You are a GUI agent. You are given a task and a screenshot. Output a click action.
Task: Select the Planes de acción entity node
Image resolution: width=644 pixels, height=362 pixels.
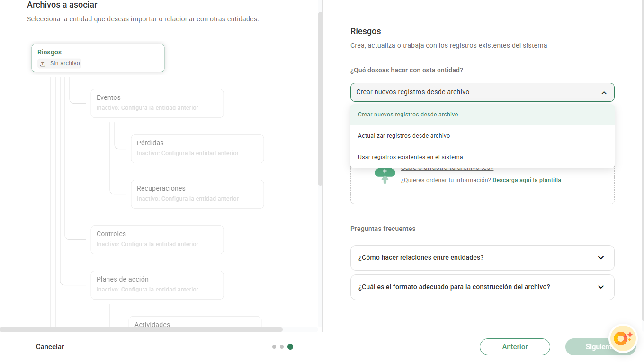(157, 285)
